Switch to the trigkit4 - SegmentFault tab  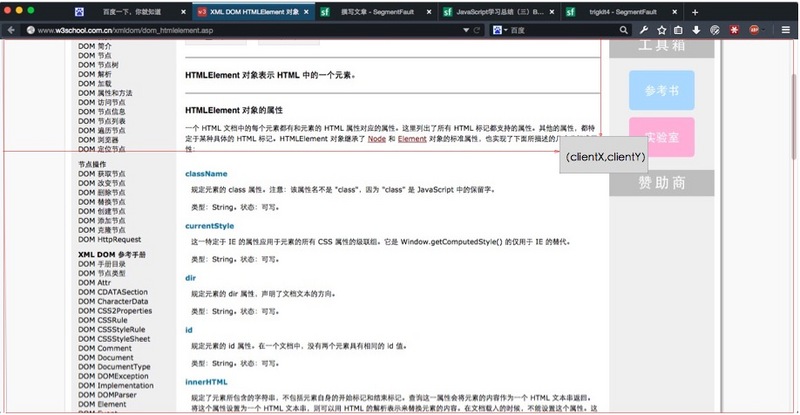pos(622,12)
